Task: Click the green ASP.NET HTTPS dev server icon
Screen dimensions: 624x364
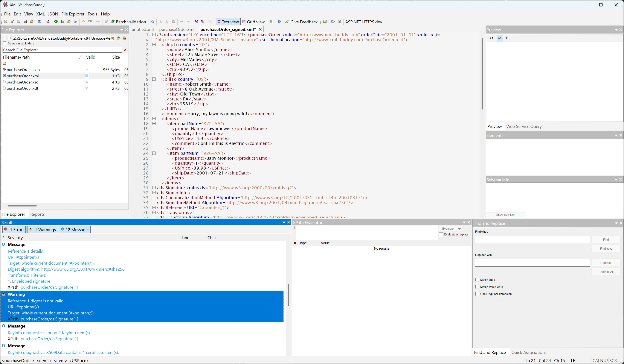Action: tap(325, 21)
